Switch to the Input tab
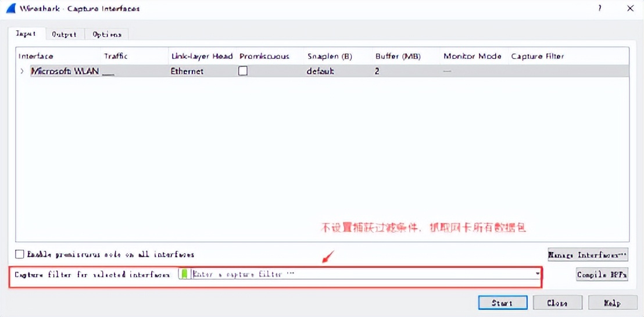Image resolution: width=644 pixels, height=317 pixels. point(26,34)
